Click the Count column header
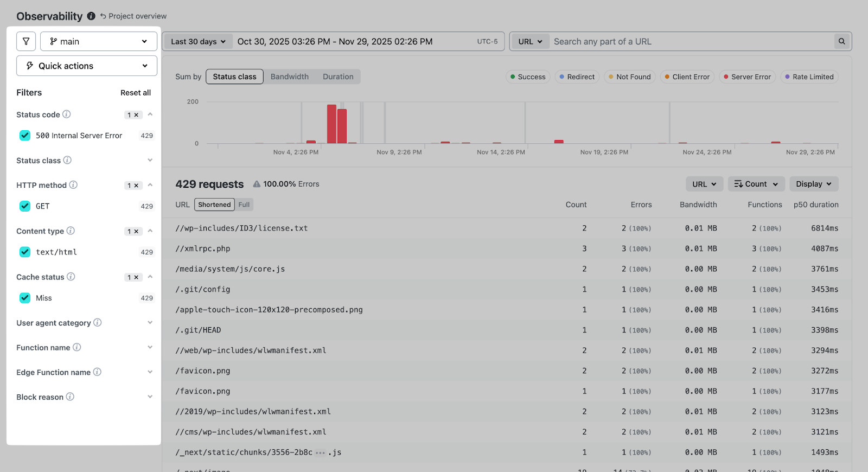Image resolution: width=868 pixels, height=472 pixels. click(576, 205)
